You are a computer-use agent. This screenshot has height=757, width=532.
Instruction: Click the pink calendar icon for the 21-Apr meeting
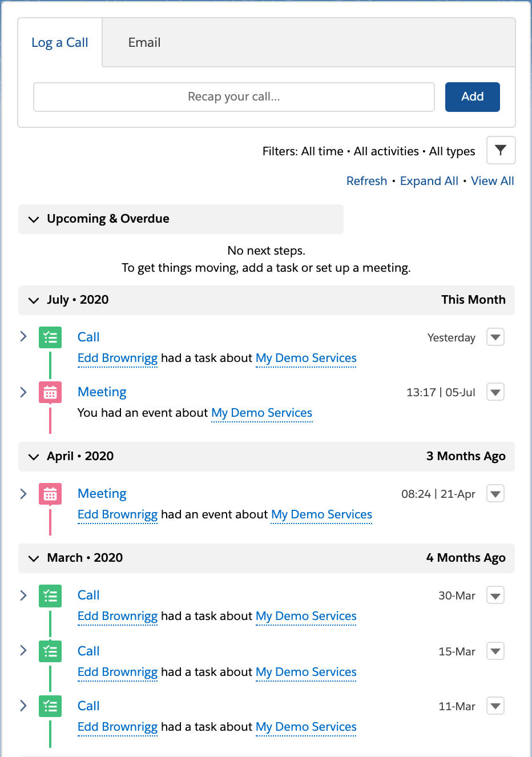pos(50,494)
